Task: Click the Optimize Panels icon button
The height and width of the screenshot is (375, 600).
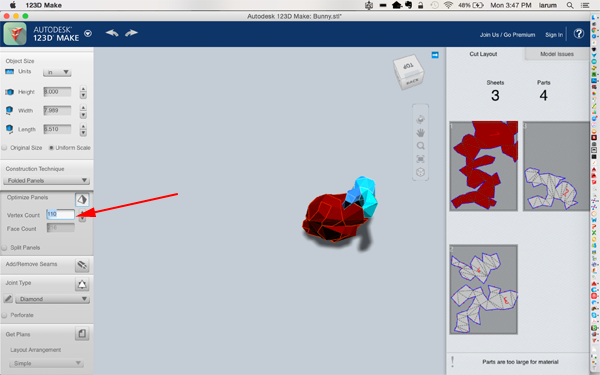Action: (x=82, y=199)
